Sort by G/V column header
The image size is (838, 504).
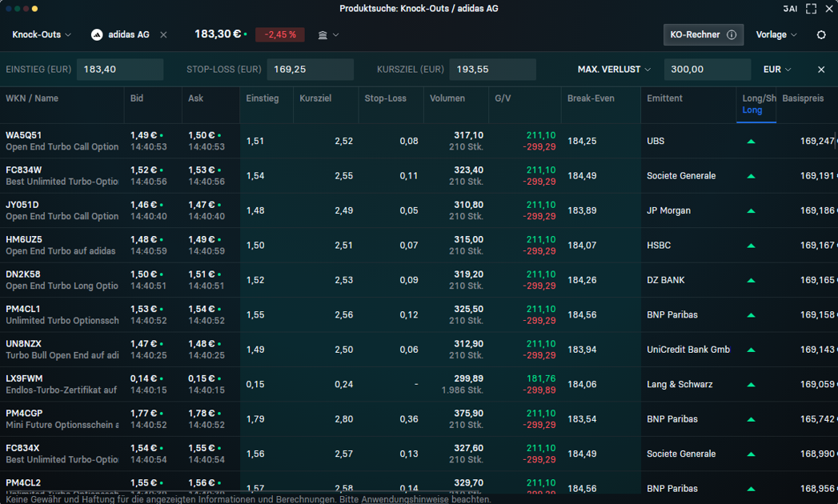tap(503, 98)
